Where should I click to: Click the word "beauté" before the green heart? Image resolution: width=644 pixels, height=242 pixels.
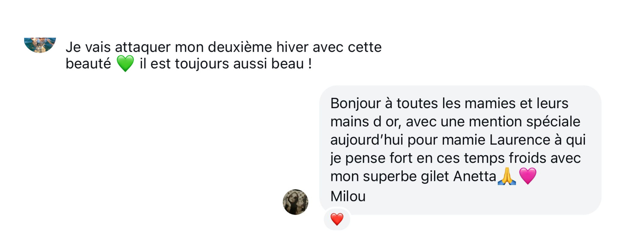click(88, 64)
